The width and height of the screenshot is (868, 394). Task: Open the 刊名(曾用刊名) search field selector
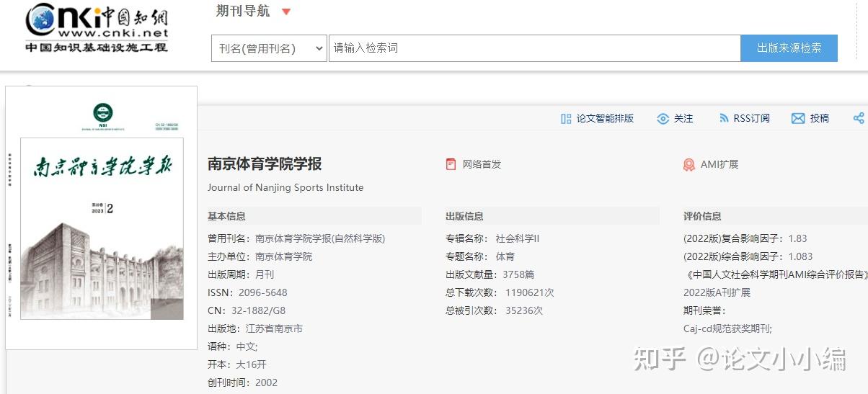tap(269, 48)
